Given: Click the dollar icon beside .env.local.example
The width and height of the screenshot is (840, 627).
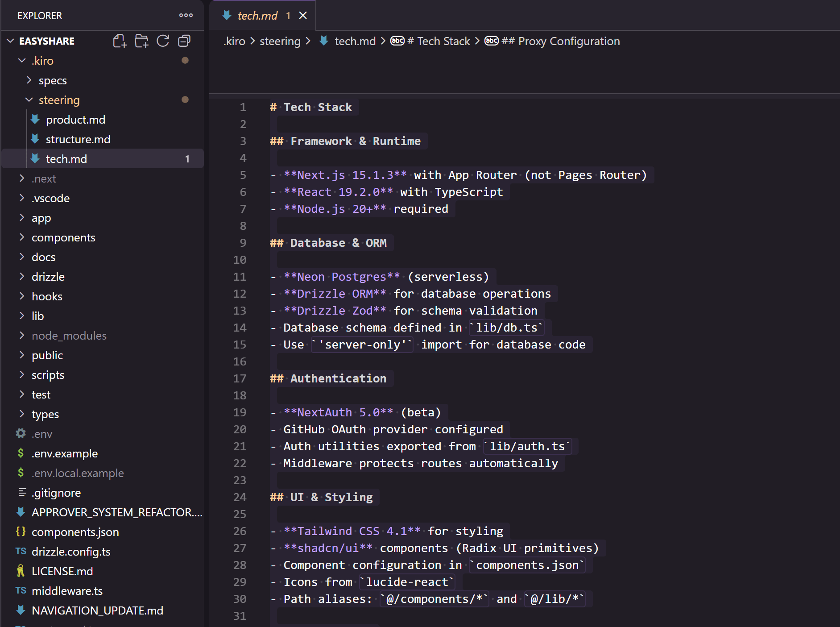Looking at the screenshot, I should pos(21,473).
